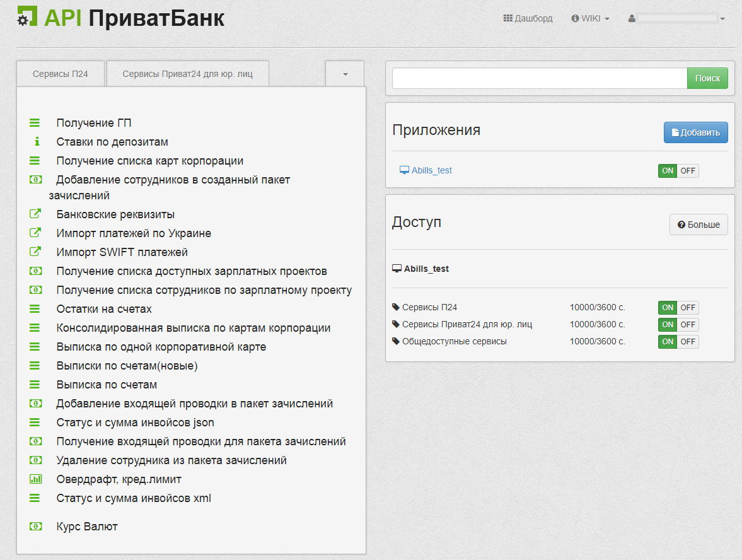This screenshot has width=742, height=560.
Task: Click external-link icon beside Банковские реквизиты
Action: point(35,214)
